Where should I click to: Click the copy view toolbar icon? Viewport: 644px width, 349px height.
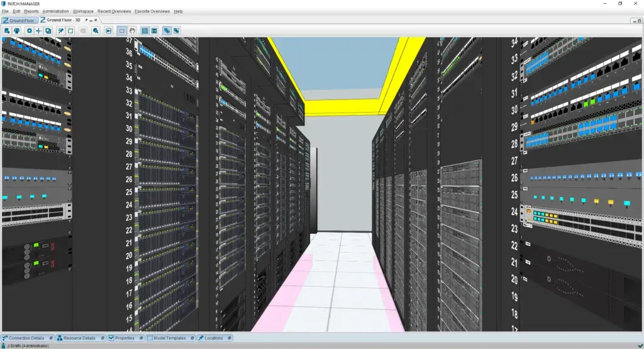[48, 30]
